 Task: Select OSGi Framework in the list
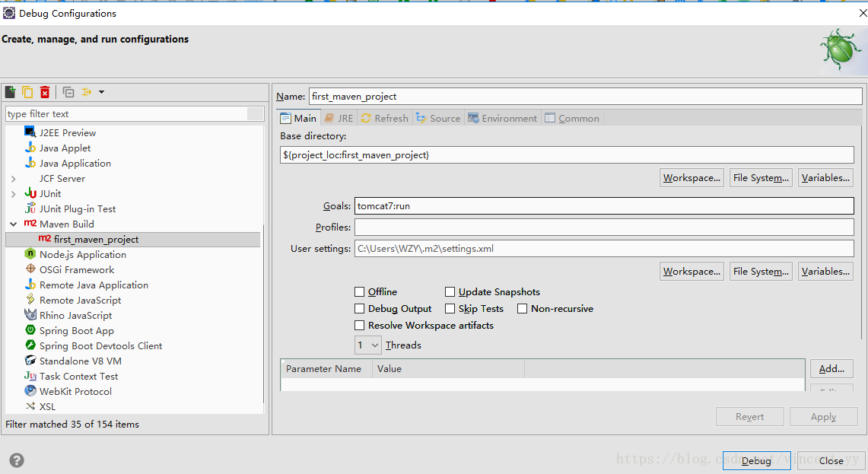(77, 269)
